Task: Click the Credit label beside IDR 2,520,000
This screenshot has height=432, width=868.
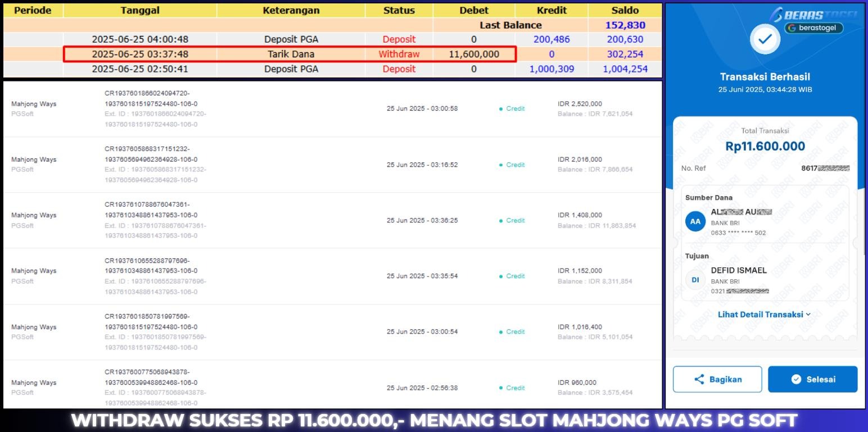Action: tap(515, 108)
